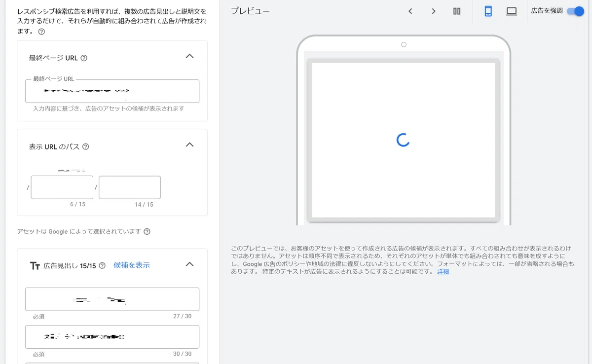
Task: Click the 広告見出し 15/15 title
Action: click(70, 265)
